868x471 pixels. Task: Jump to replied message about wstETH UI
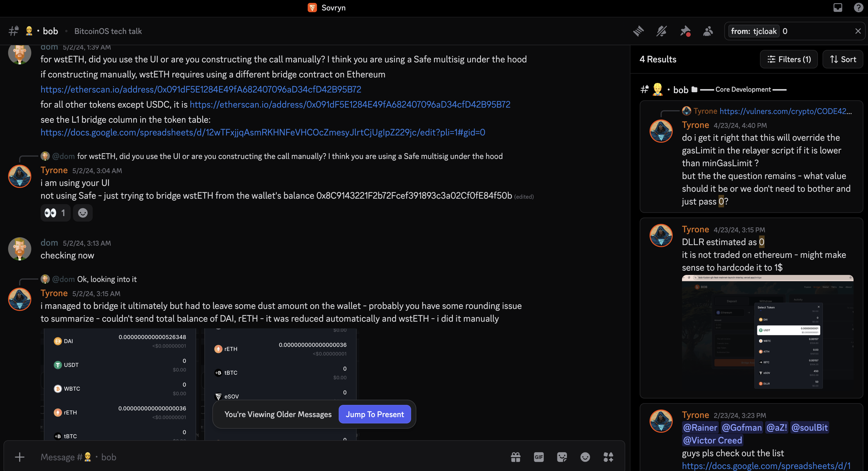(x=290, y=156)
